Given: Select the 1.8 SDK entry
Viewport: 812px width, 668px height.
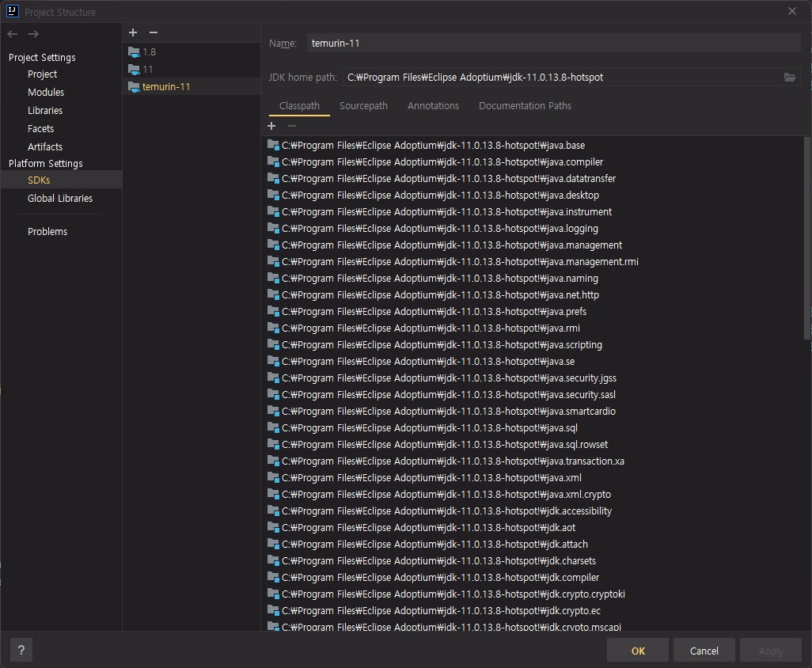Looking at the screenshot, I should 192,51.
